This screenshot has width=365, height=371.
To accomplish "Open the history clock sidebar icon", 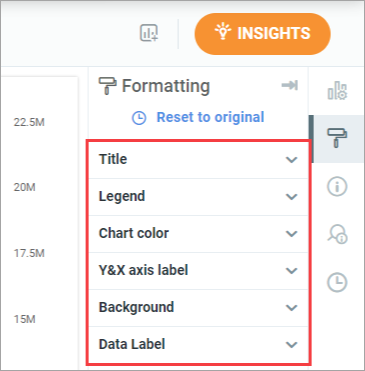I will coord(337,282).
